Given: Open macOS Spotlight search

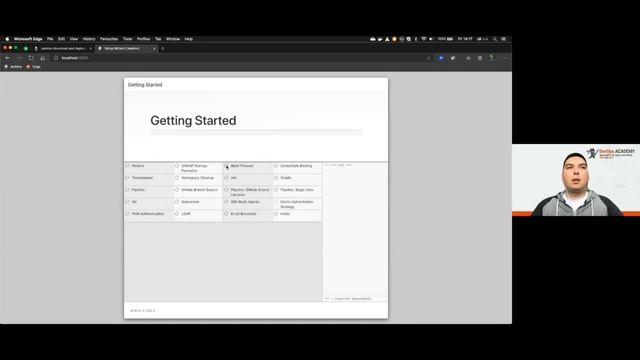Looking at the screenshot, I should (495, 39).
